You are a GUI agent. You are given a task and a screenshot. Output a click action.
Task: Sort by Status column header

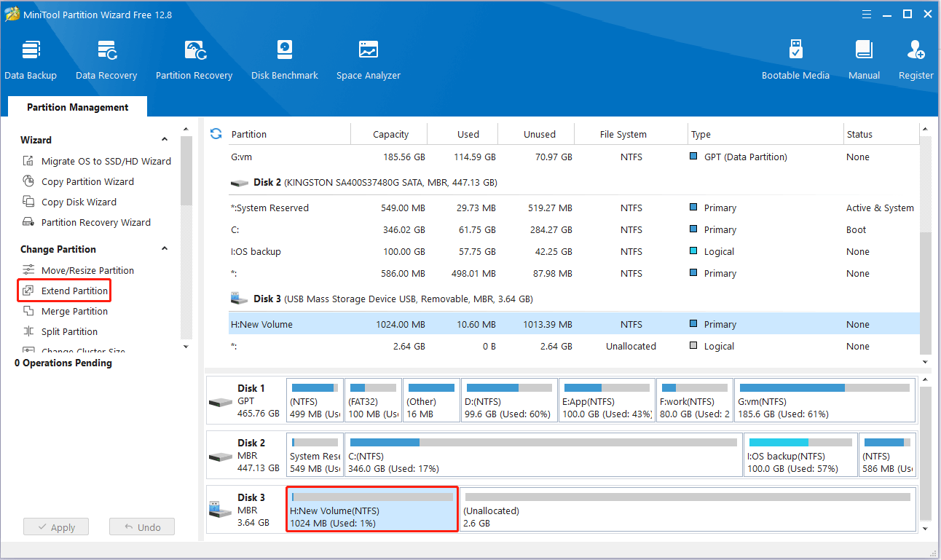click(x=880, y=134)
